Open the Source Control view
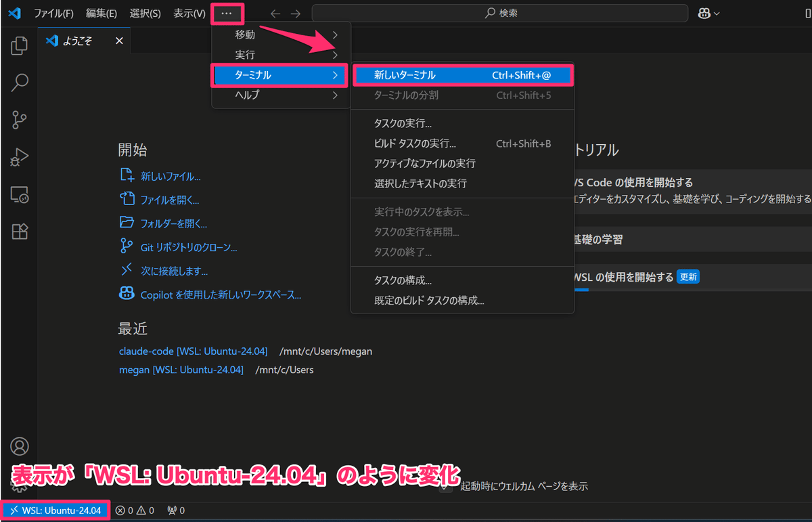The width and height of the screenshot is (812, 522). coord(19,119)
